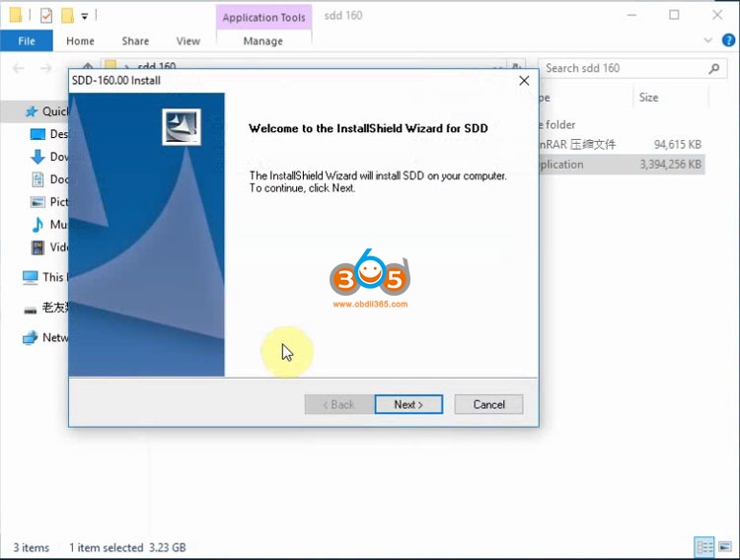
Task: Switch to the Share ribbon tab
Action: 135,41
